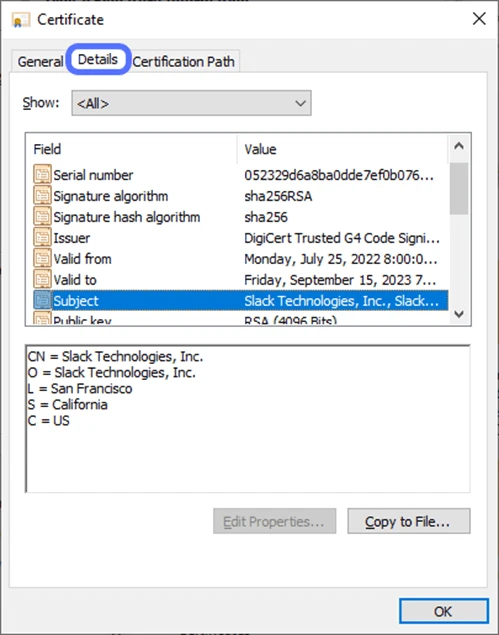Click the Friday, September 15, 2023 value
The width and height of the screenshot is (499, 635).
(x=340, y=280)
